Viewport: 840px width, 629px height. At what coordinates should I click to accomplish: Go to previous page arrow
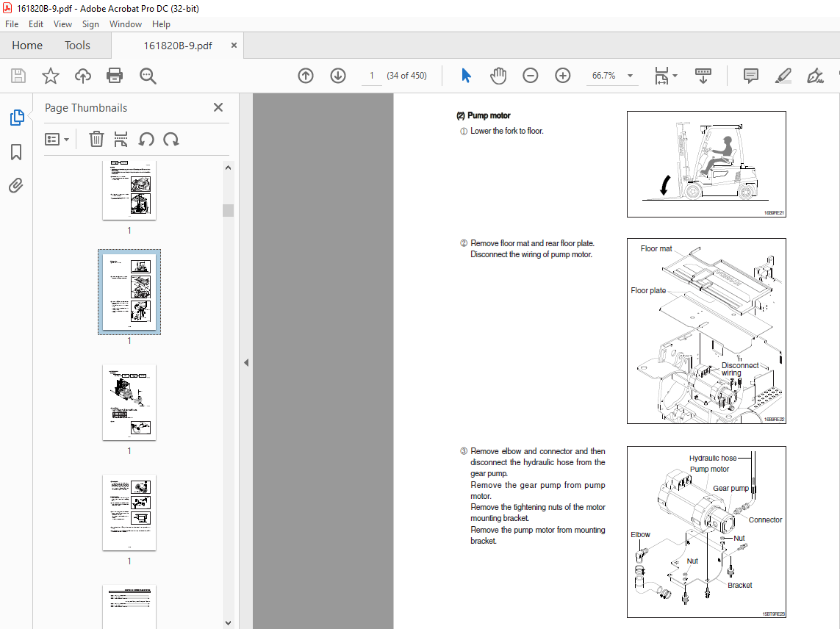point(306,76)
